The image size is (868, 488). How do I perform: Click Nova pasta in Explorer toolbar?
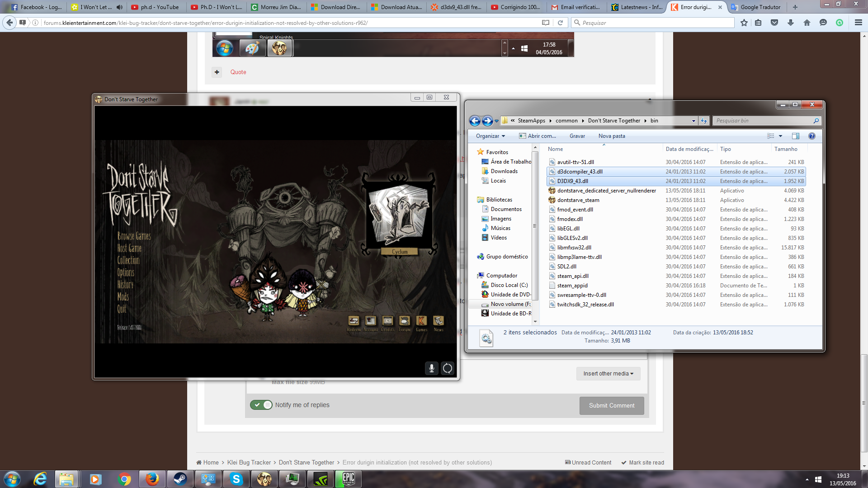pyautogui.click(x=612, y=136)
